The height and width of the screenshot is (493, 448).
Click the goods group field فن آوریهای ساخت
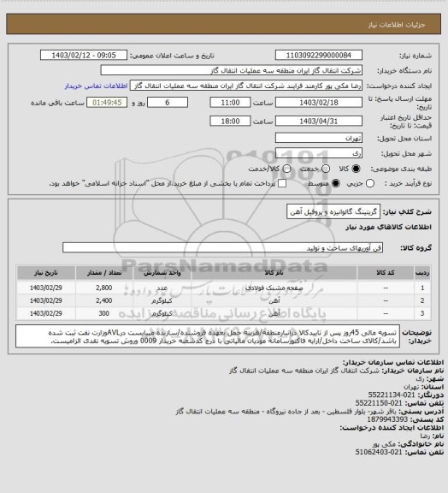pyautogui.click(x=222, y=247)
